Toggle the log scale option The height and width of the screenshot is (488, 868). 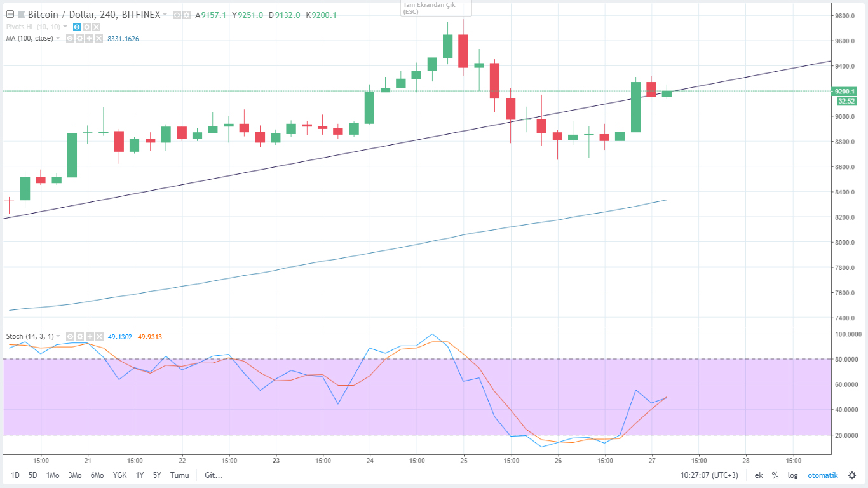pyautogui.click(x=793, y=475)
